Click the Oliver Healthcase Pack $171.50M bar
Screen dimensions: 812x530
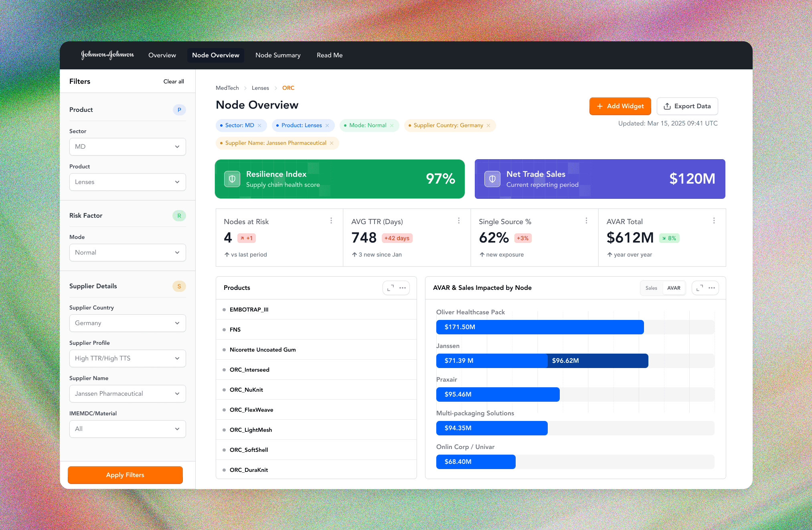coord(540,327)
